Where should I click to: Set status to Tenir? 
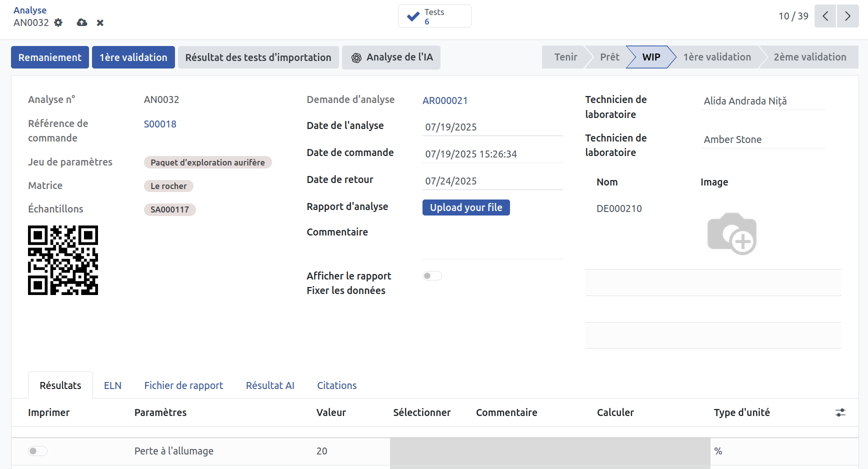565,57
